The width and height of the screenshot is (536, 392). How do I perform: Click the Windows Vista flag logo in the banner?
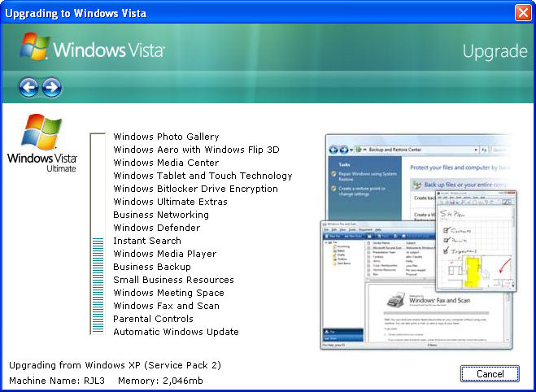[35, 47]
